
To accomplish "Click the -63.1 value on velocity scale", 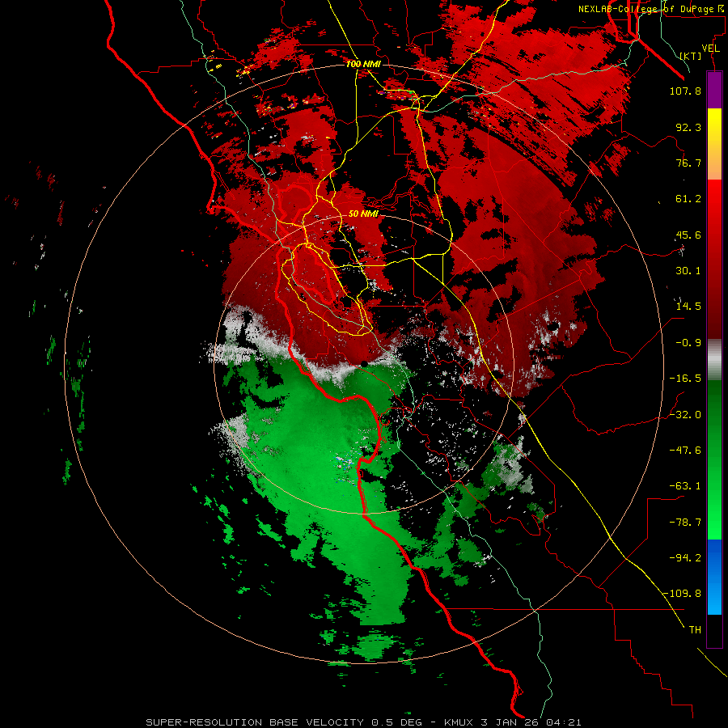I will pyautogui.click(x=685, y=486).
